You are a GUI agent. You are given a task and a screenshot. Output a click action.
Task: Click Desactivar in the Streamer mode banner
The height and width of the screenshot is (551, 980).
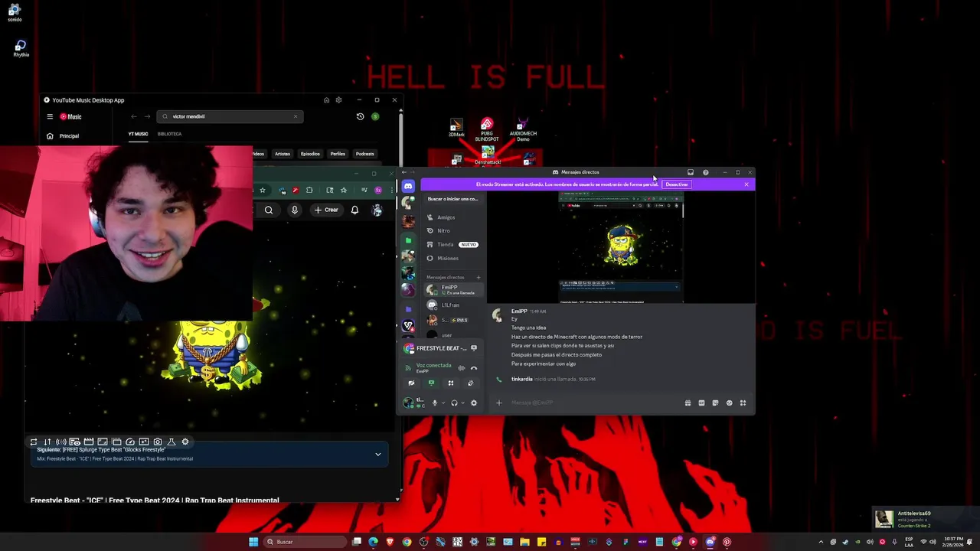coord(677,184)
